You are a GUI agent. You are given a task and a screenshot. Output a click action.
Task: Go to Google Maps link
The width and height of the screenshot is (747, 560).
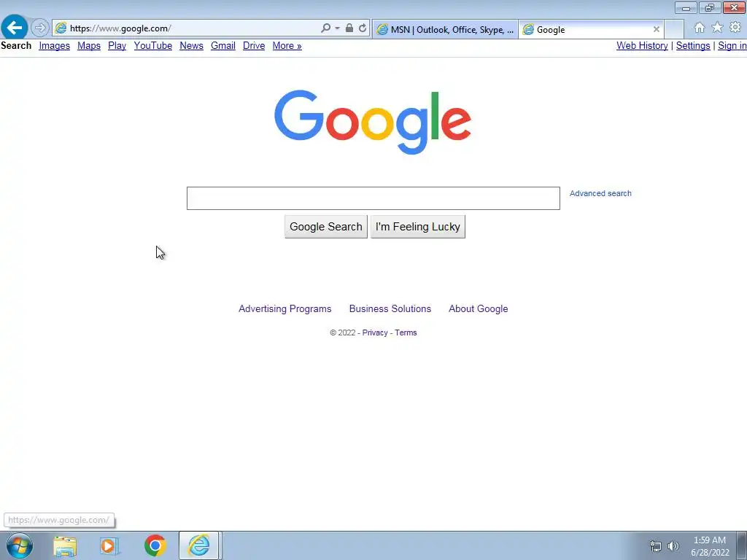[x=88, y=46]
